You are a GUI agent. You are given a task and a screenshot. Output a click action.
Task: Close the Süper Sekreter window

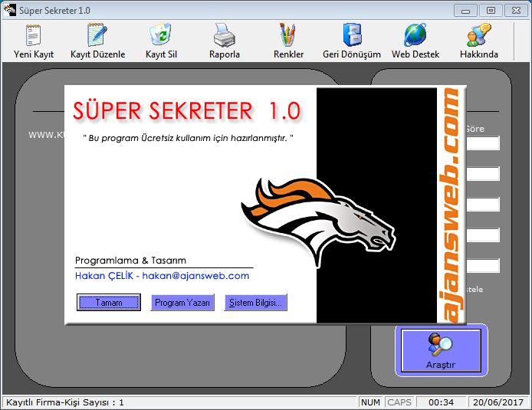click(516, 11)
